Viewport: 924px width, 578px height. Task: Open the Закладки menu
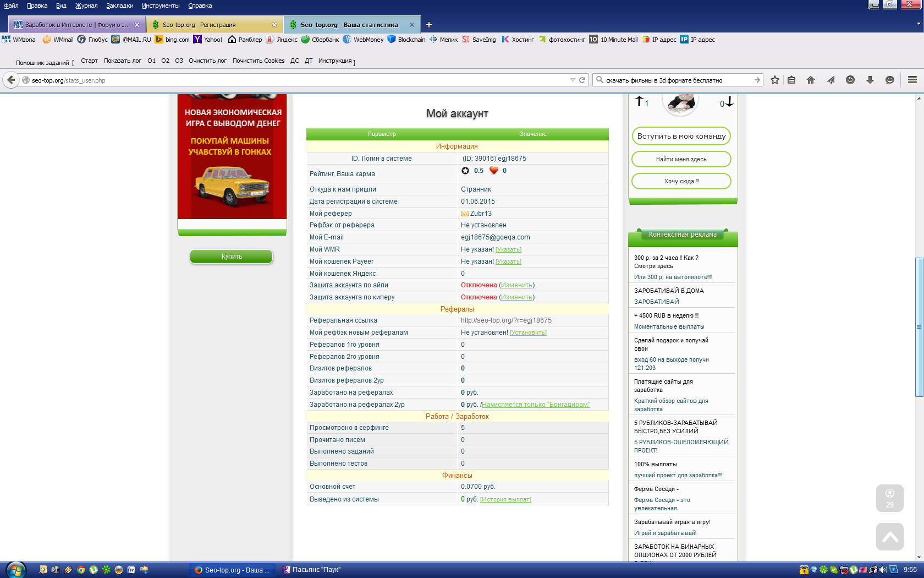coord(120,6)
